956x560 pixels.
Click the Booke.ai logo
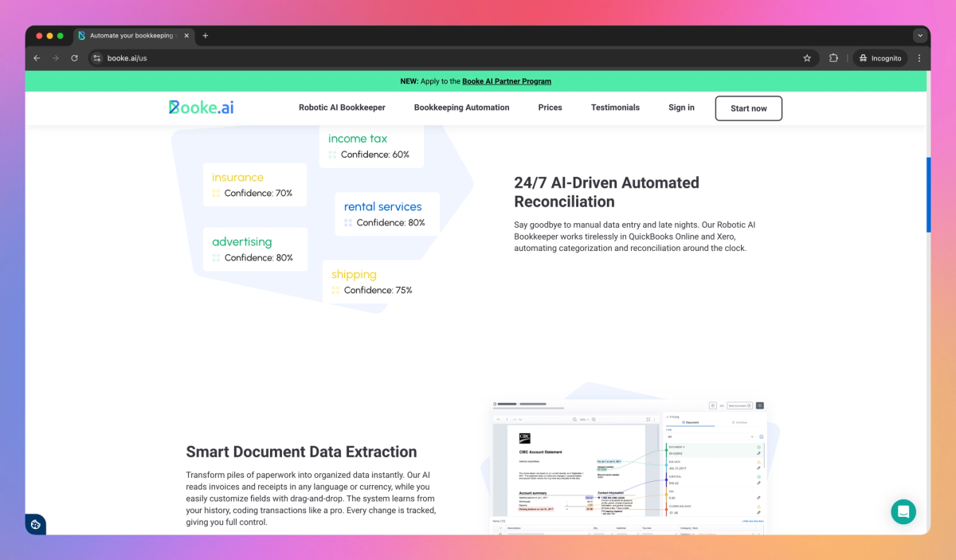point(200,107)
